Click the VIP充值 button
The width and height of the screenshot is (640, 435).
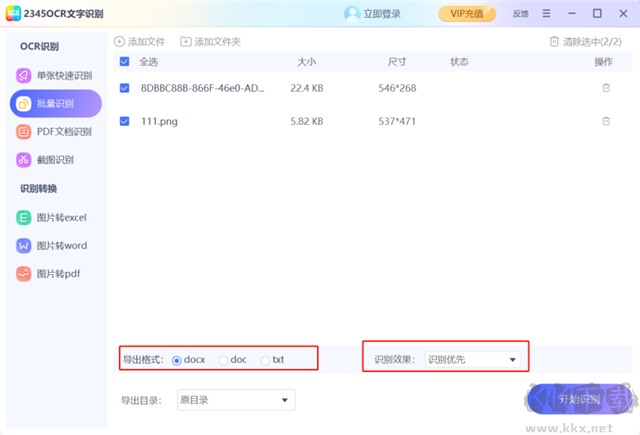(467, 13)
